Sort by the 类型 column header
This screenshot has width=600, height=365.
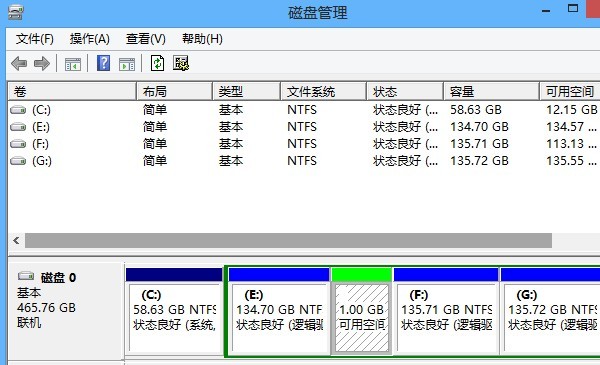[x=246, y=91]
